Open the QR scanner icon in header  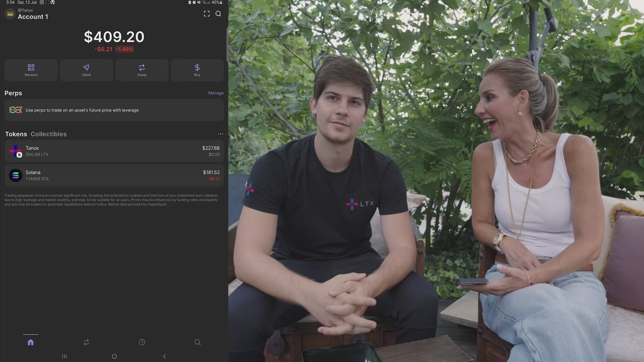[x=206, y=14]
